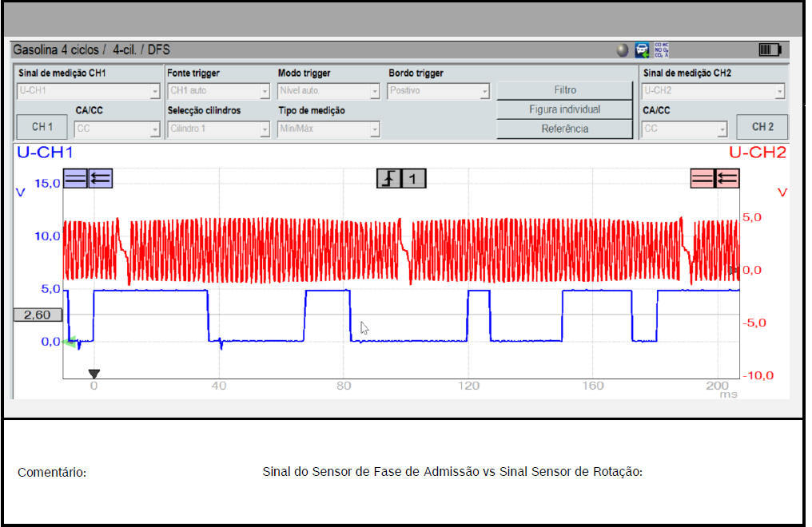Screen dimensions: 812x527
Task: Open the Bordo trigger dropdown
Action: pyautogui.click(x=439, y=91)
